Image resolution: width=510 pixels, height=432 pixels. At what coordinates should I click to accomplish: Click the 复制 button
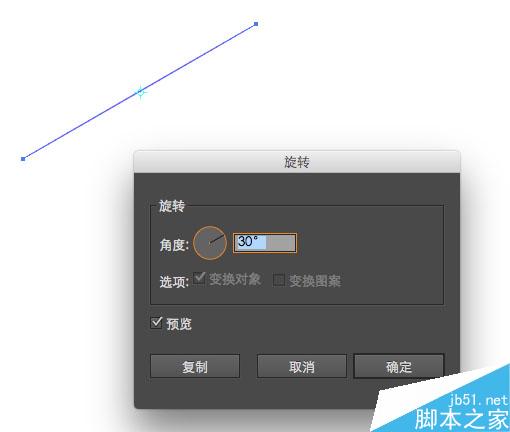click(x=195, y=366)
